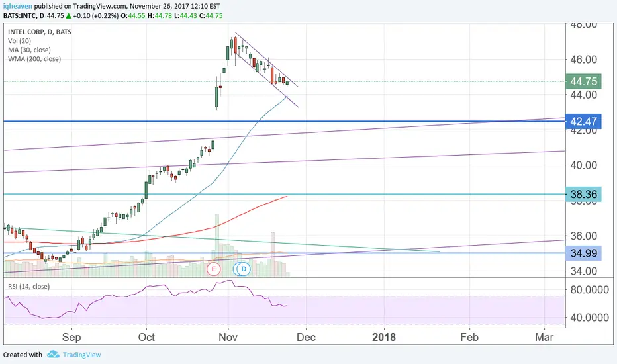
Task: Click the 40.0000 RSI axis value
Action: coord(589,318)
